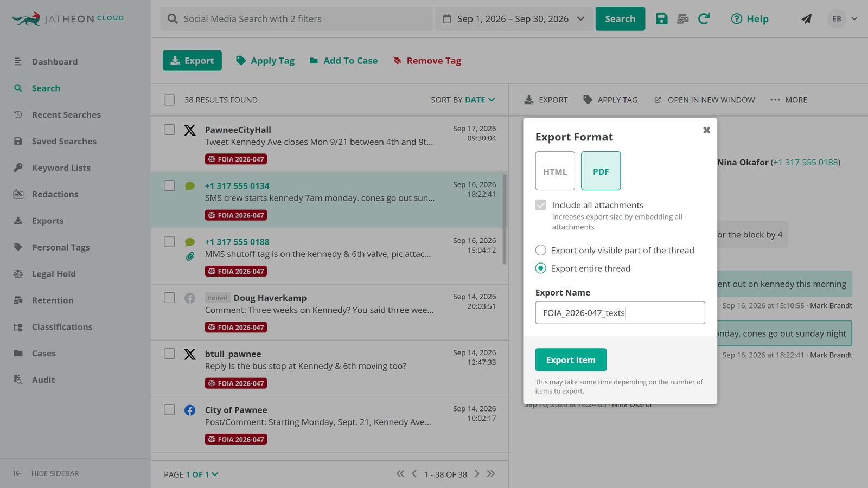868x488 pixels.
Task: Select Export entire thread radio option
Action: 541,268
